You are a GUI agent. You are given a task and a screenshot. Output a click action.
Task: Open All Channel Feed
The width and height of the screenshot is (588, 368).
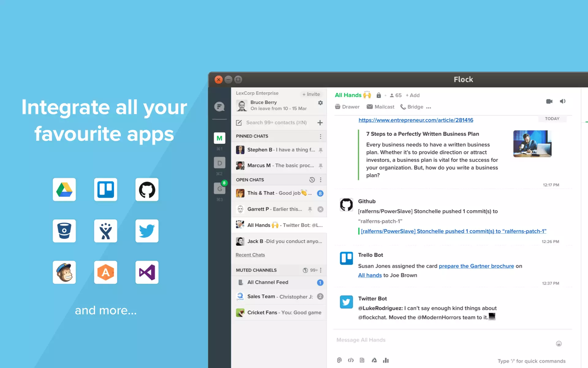click(279, 282)
